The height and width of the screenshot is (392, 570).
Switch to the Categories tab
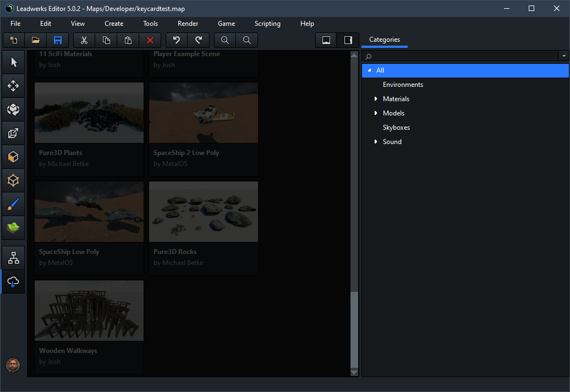(x=385, y=40)
